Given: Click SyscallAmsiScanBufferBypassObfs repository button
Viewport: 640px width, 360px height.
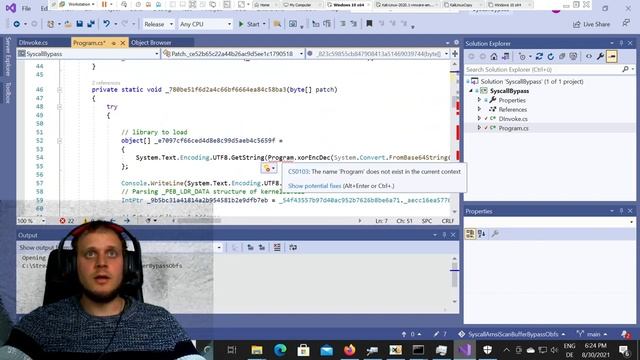Looking at the screenshot, I should point(511,334).
